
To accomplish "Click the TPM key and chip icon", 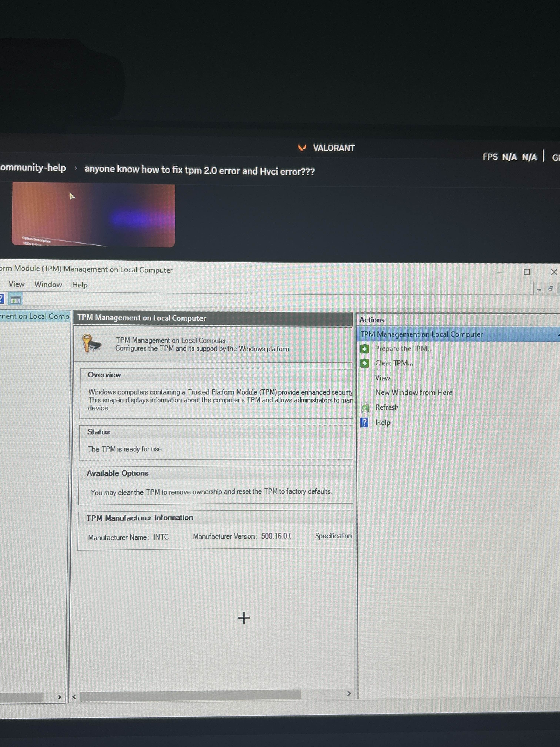I will tap(91, 343).
